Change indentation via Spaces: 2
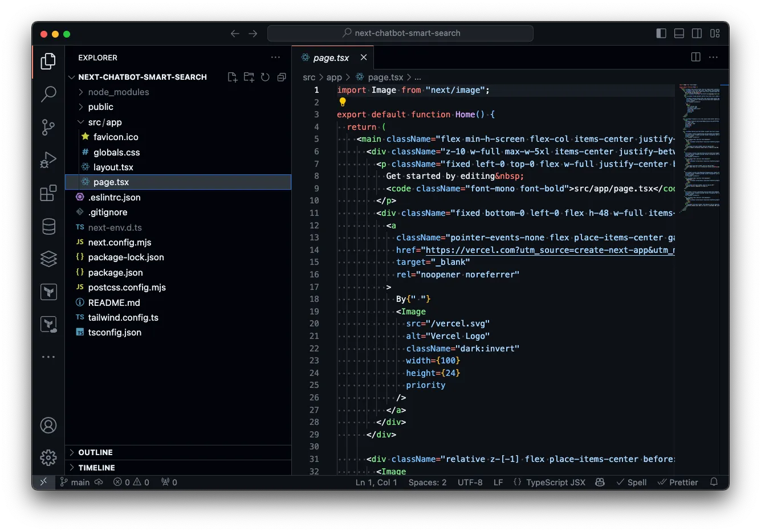The width and height of the screenshot is (761, 532). (428, 482)
